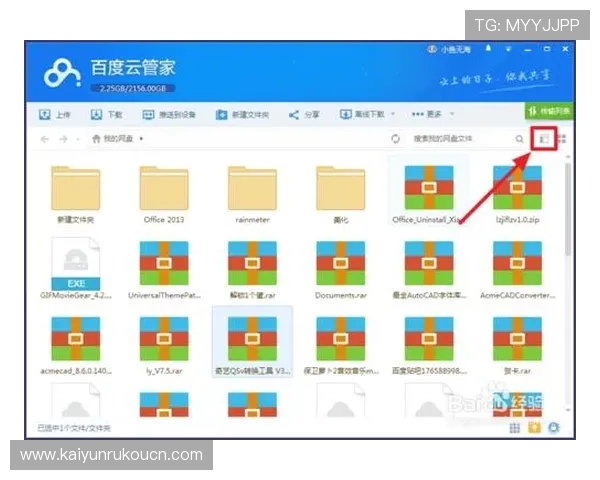600x480 pixels.
Task: Open the navigation history dropdown arrow
Action: 78,139
